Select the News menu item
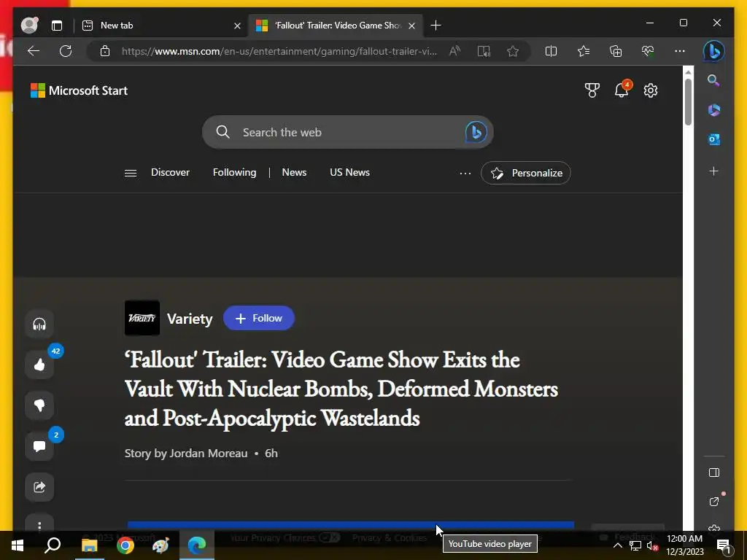747x560 pixels. (294, 172)
